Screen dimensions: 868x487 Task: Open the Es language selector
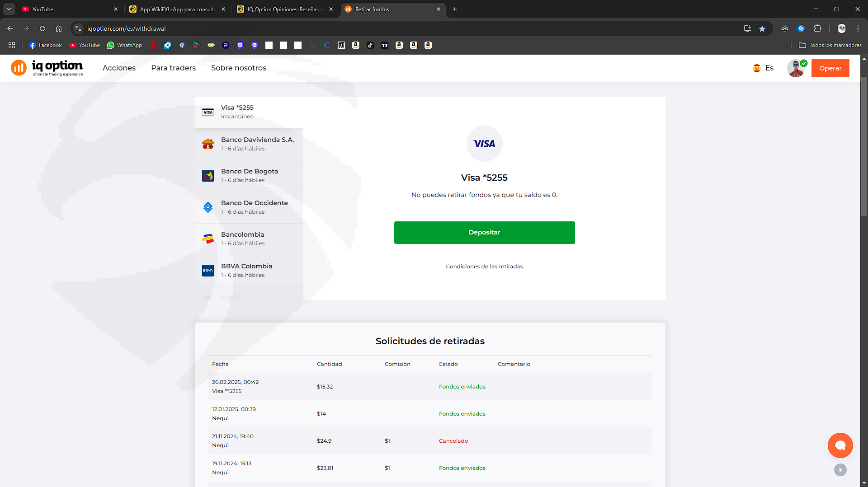763,68
